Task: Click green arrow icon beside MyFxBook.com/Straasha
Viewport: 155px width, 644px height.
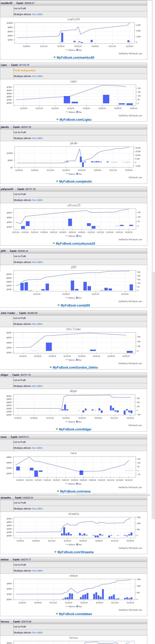Action: 55,552
